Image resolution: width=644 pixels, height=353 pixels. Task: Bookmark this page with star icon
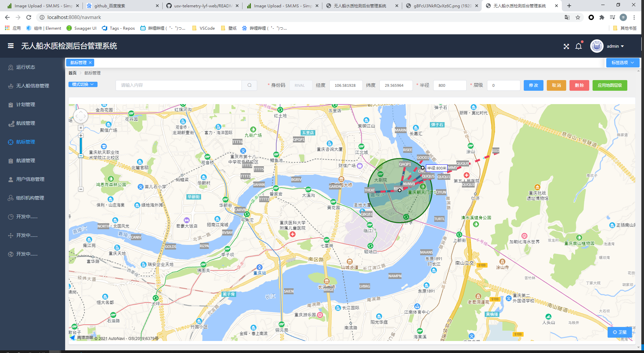click(x=578, y=17)
